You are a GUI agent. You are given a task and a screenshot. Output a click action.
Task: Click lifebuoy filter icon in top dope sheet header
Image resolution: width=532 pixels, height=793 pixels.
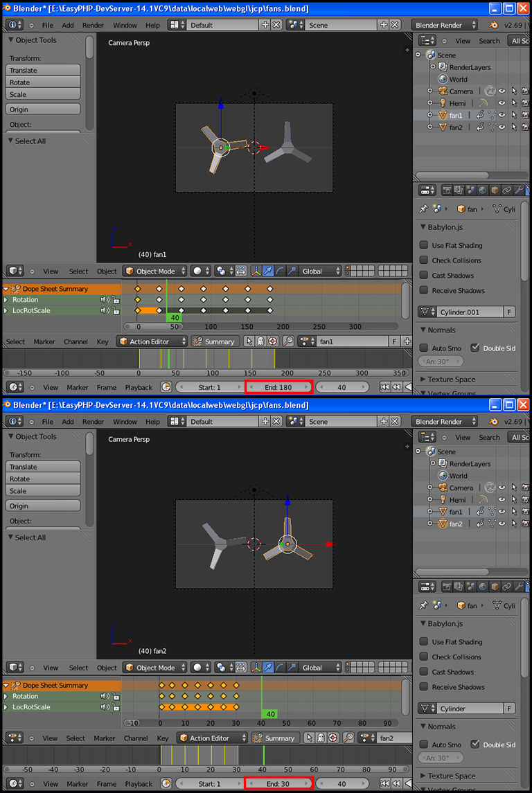pos(273,341)
